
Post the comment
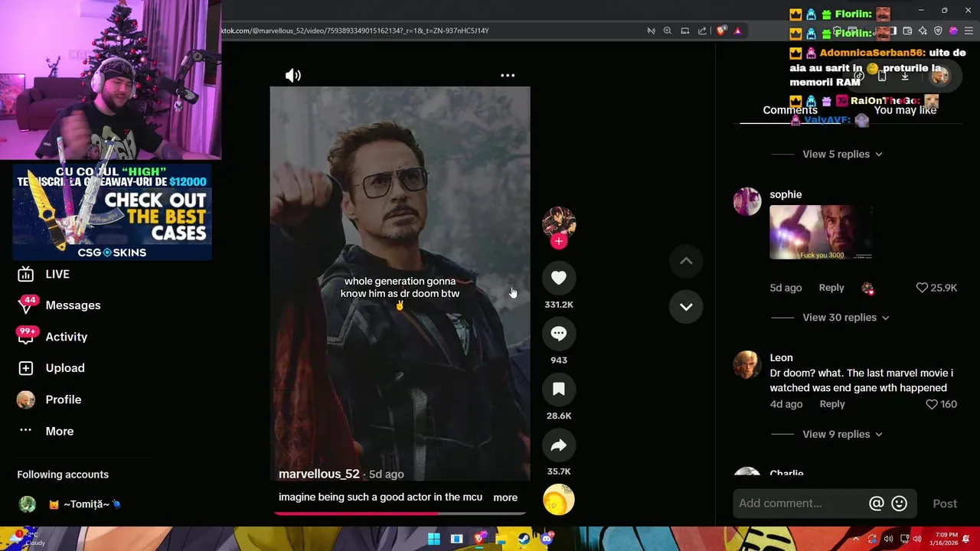(x=945, y=504)
